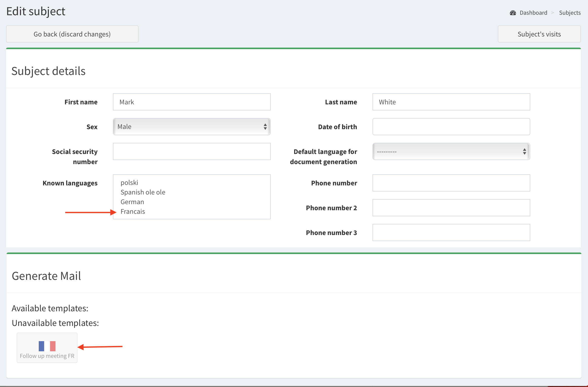The height and width of the screenshot is (387, 588).
Task: Click Follow up meeting FR template
Action: pyautogui.click(x=47, y=356)
